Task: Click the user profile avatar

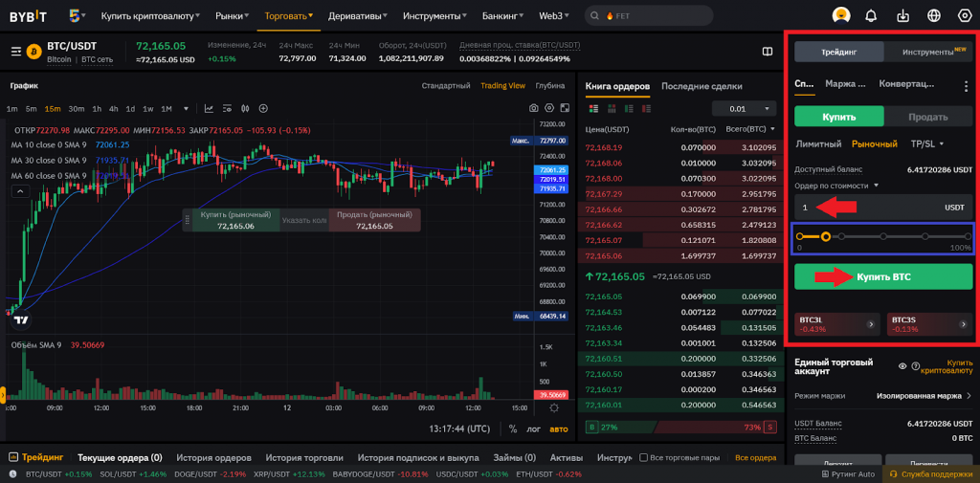Action: pyautogui.click(x=840, y=16)
